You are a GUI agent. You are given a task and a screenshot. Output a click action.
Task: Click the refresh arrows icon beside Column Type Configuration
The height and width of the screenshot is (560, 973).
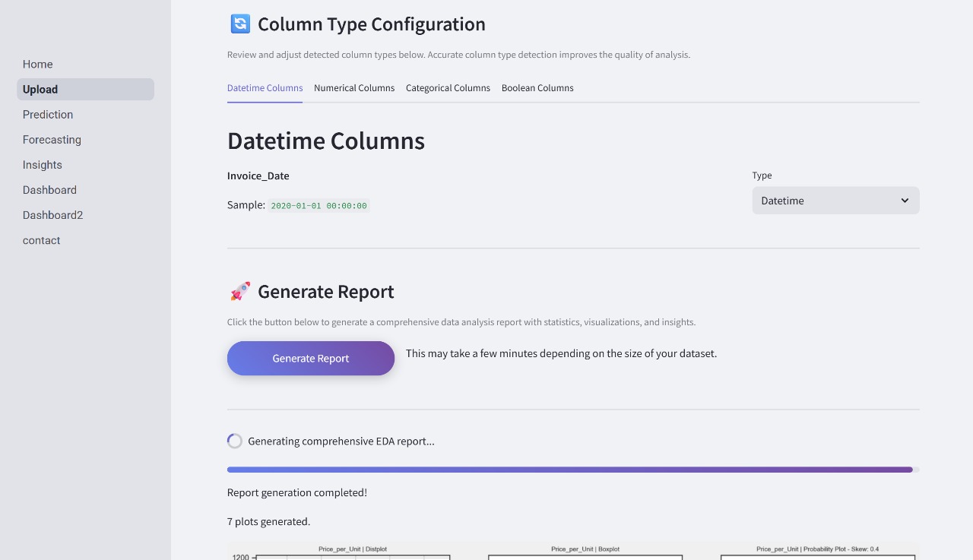240,24
